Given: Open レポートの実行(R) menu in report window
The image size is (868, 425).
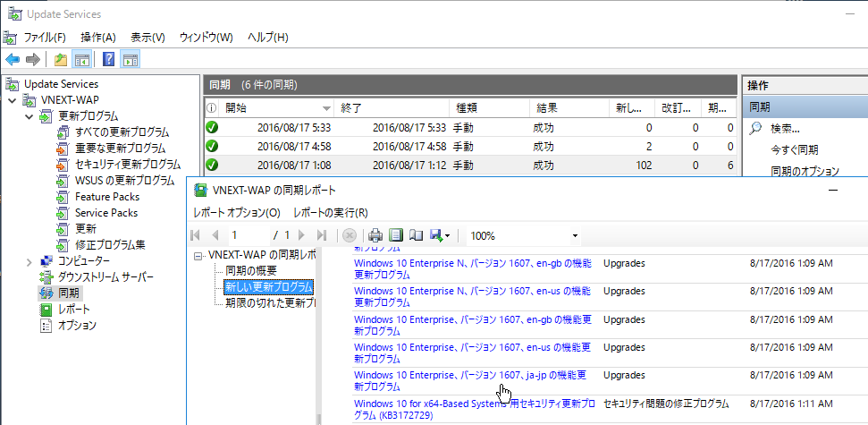Looking at the screenshot, I should click(331, 213).
